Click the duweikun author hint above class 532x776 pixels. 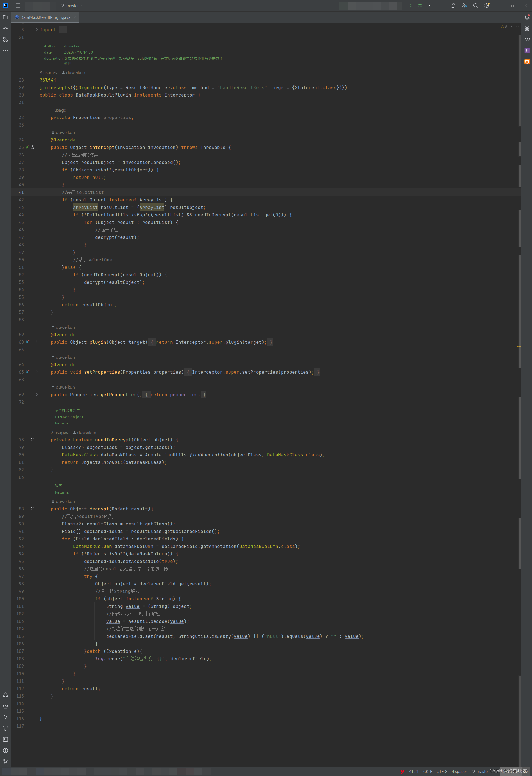(74, 72)
